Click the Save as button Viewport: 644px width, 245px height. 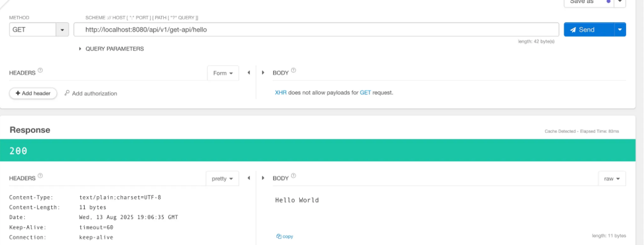tap(588, 2)
